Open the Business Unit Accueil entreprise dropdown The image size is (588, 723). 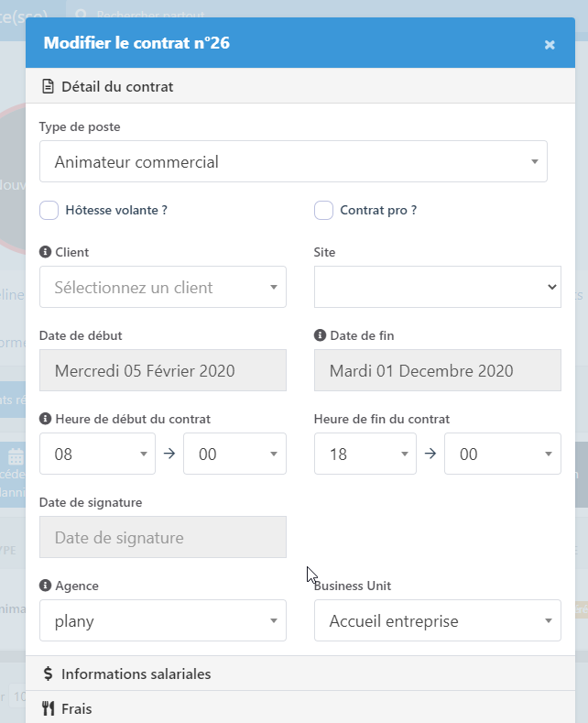click(x=437, y=621)
